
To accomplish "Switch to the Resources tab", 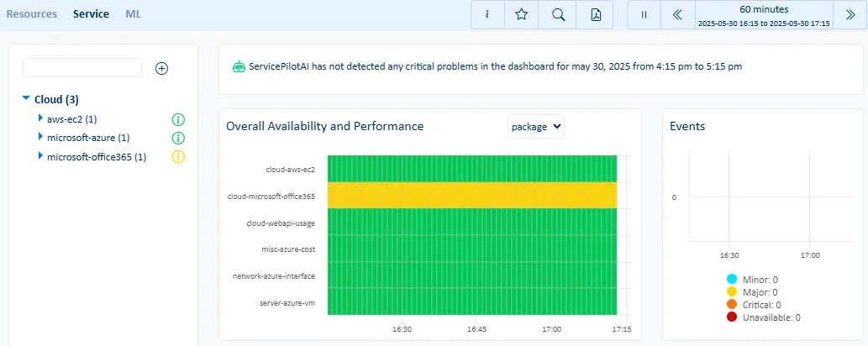I will [32, 13].
